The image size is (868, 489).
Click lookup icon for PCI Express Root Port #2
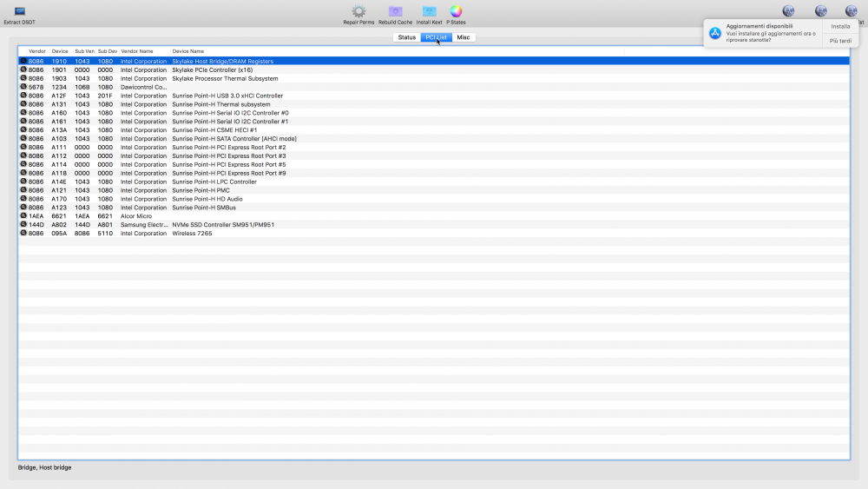tap(23, 147)
